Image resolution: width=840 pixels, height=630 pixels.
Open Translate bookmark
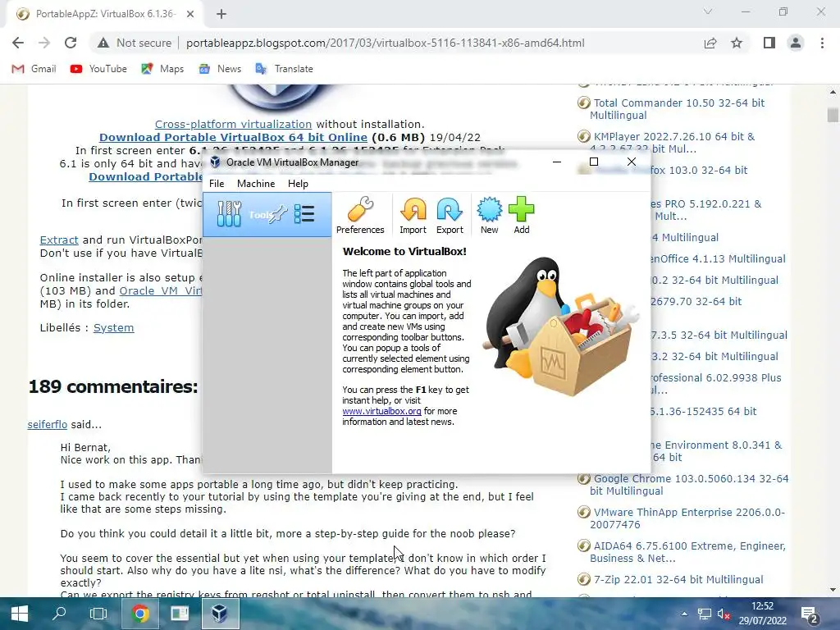click(x=285, y=69)
